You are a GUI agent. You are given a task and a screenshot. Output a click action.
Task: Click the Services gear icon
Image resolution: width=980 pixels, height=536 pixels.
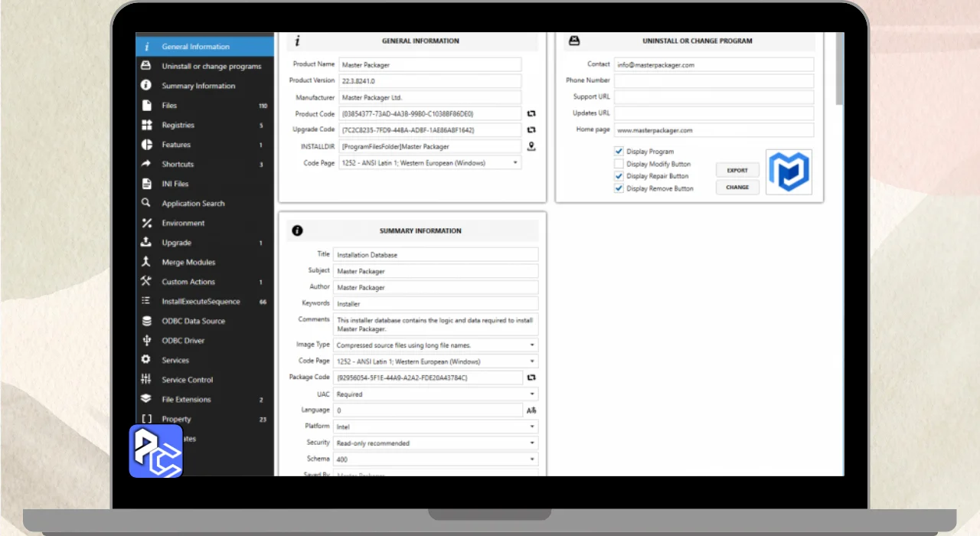point(146,360)
